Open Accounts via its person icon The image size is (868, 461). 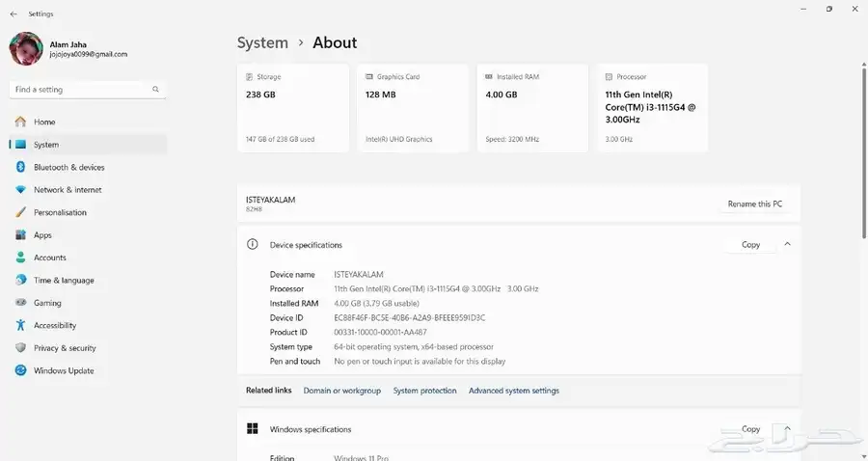click(20, 258)
